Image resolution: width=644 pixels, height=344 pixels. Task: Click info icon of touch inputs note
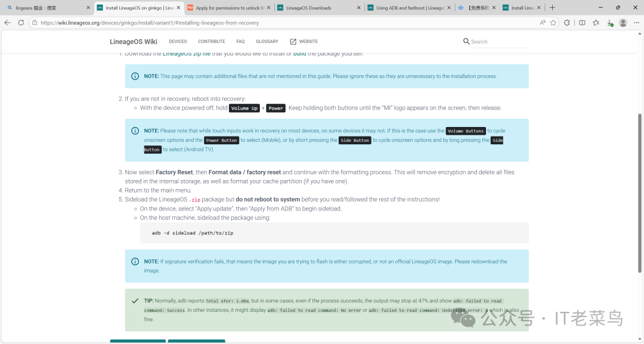point(135,131)
